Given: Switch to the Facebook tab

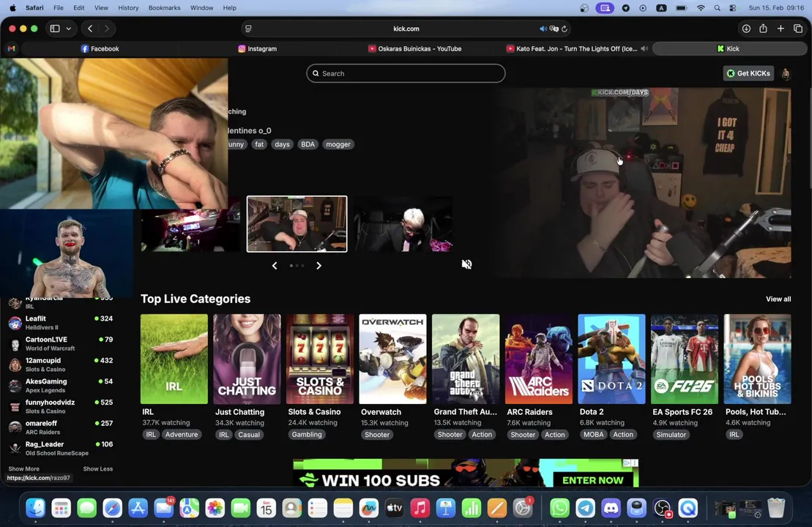Looking at the screenshot, I should click(x=100, y=48).
